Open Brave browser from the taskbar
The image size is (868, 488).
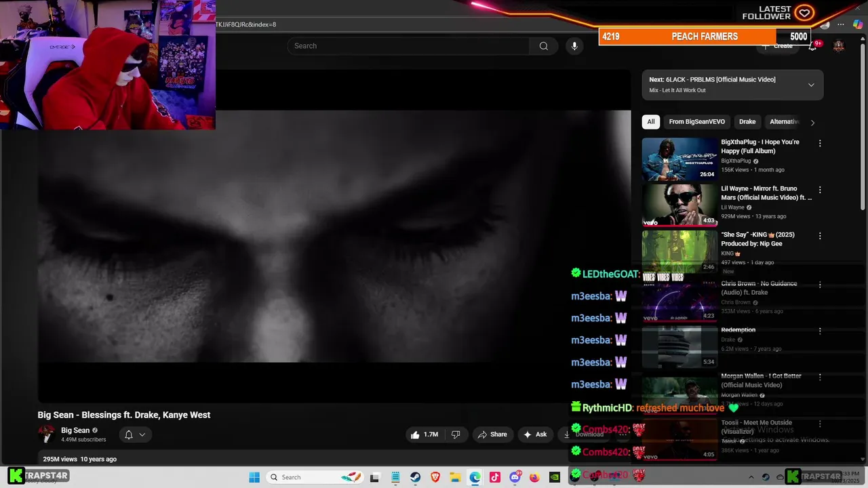pos(435,477)
